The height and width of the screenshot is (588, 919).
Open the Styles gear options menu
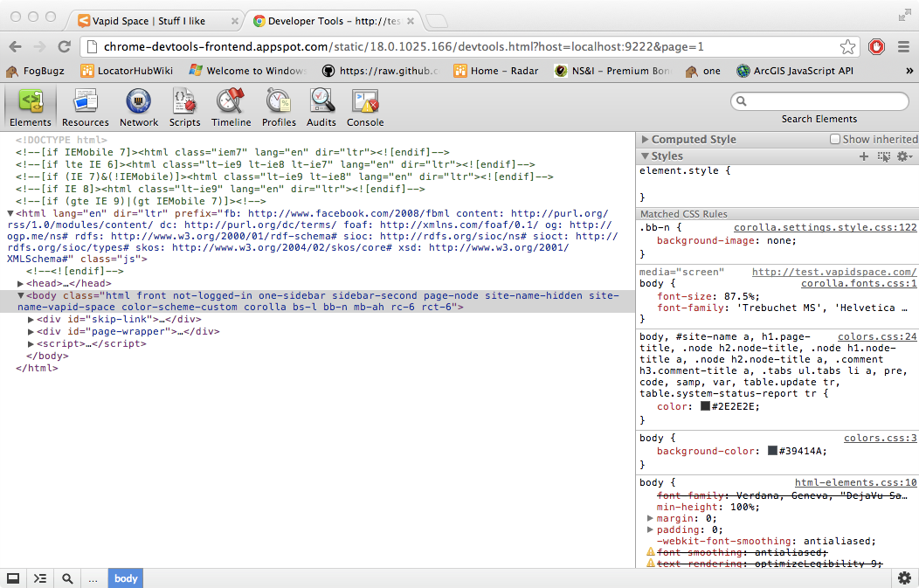904,156
